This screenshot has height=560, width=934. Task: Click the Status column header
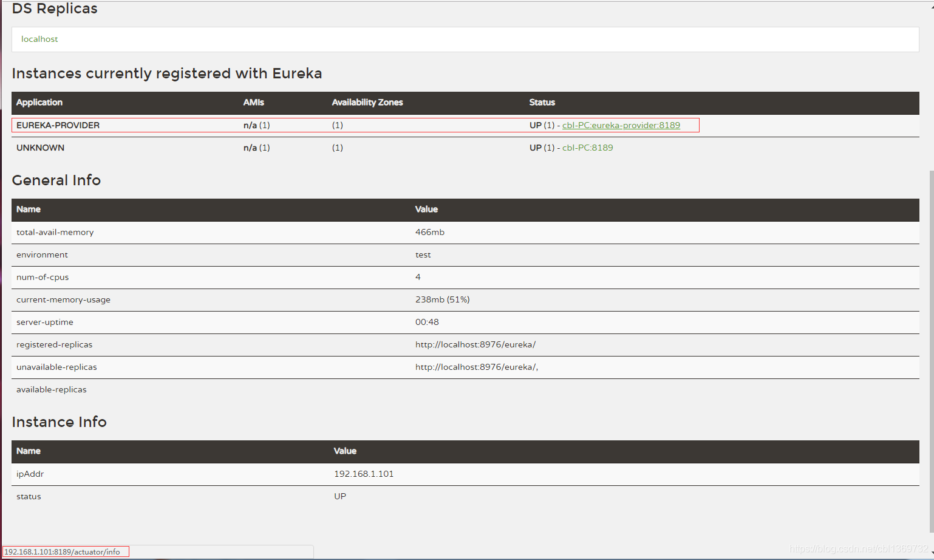point(542,103)
